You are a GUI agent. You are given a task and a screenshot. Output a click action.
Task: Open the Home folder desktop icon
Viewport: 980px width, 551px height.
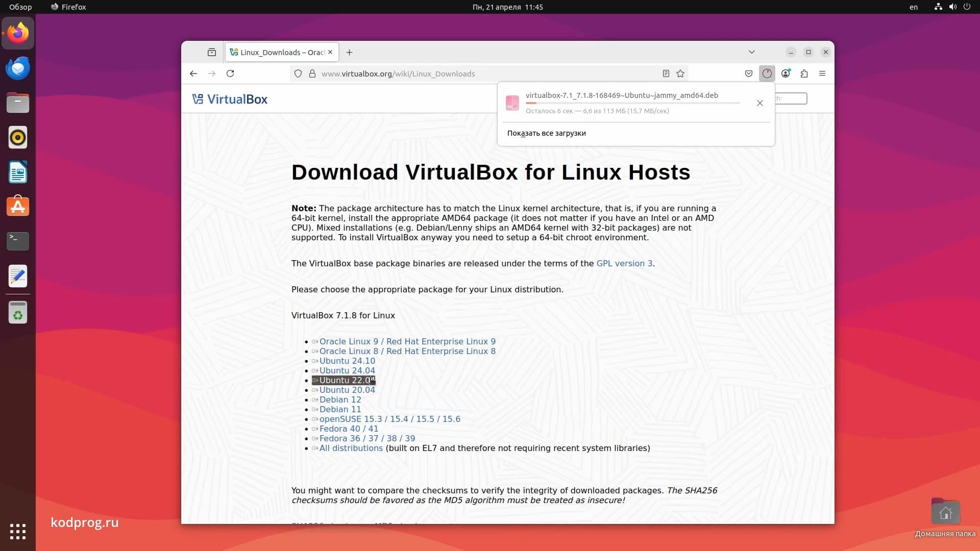pos(945,517)
